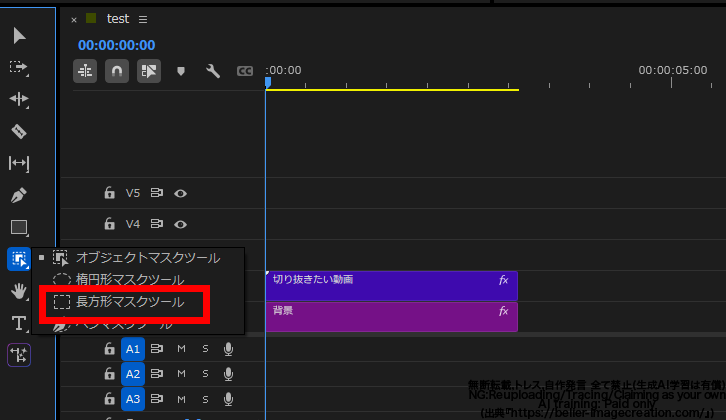
Task: Click the 00:00:00:00 playhead timecode
Action: point(117,45)
